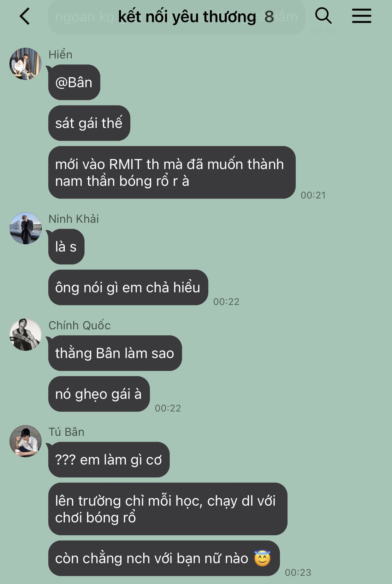View Chính Quốc's avatar
Screen dimensions: 392x584
pyautogui.click(x=26, y=335)
